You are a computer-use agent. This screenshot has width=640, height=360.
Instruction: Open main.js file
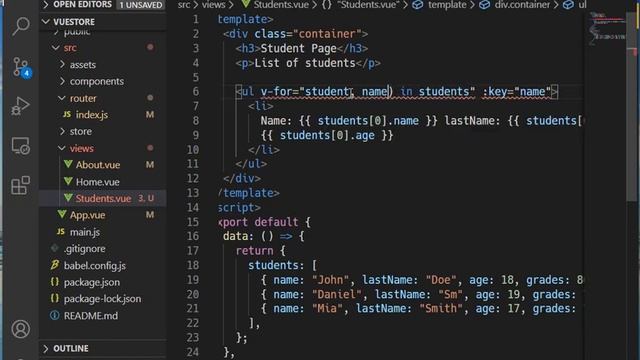tap(85, 232)
